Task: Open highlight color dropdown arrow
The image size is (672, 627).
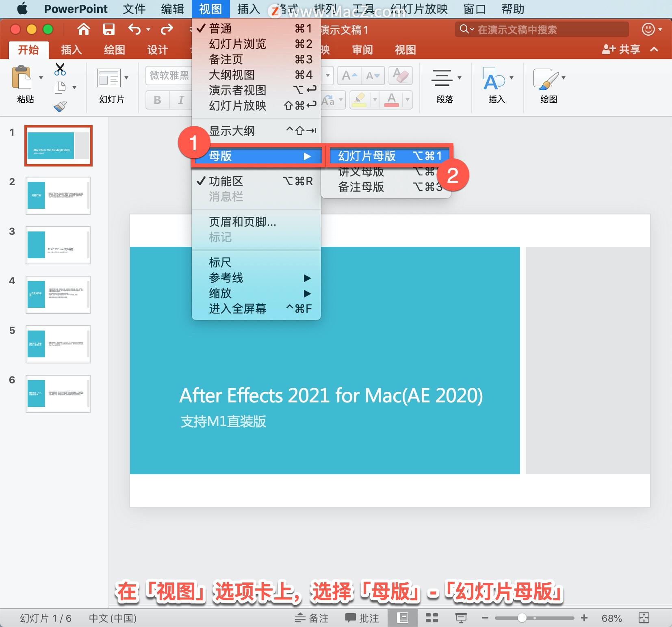Action: 375,99
